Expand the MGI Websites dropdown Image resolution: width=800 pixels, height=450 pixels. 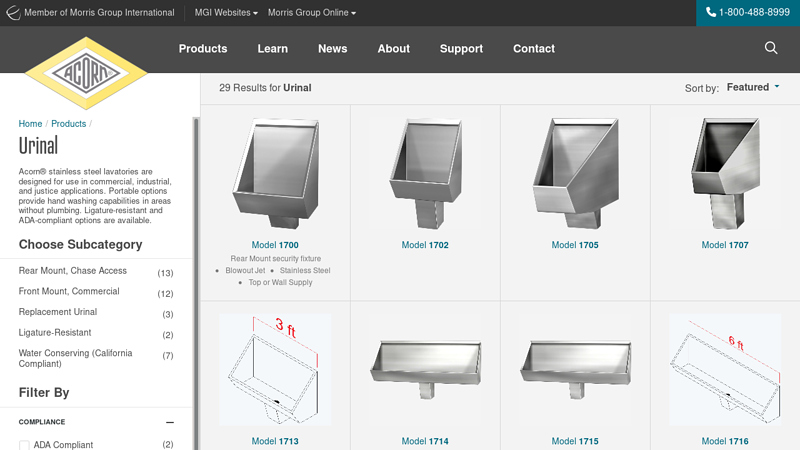226,13
